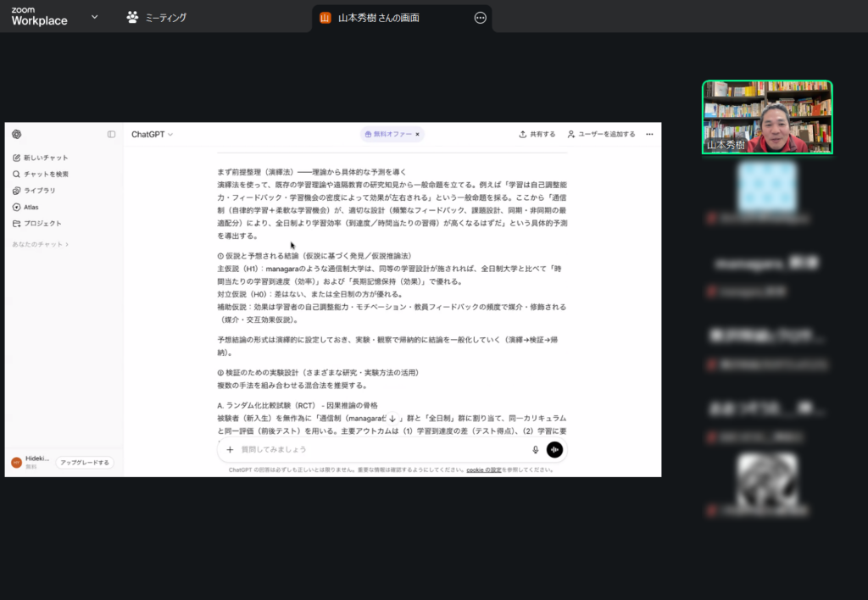Open the Zoom Workplace dropdown chevron

click(x=94, y=17)
